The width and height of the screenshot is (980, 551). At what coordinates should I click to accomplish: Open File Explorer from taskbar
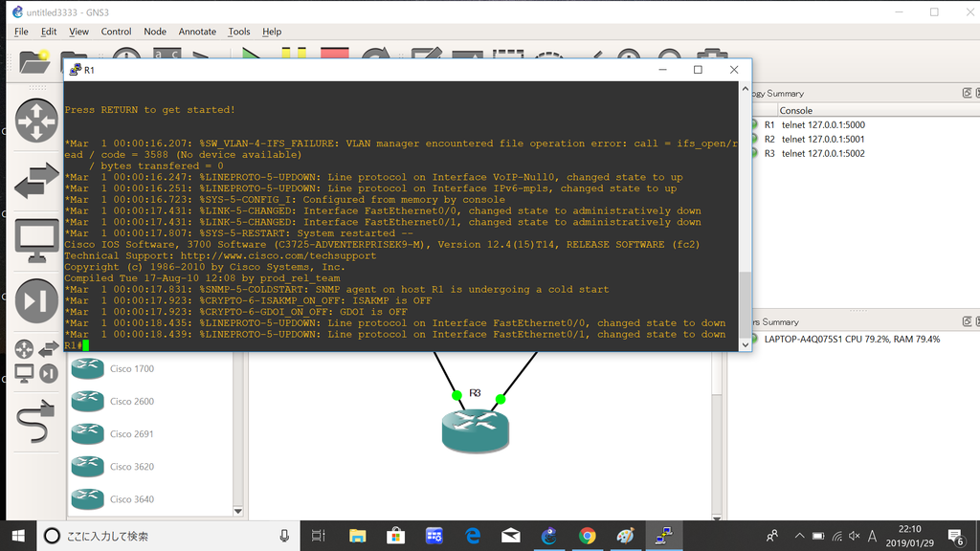(x=358, y=536)
